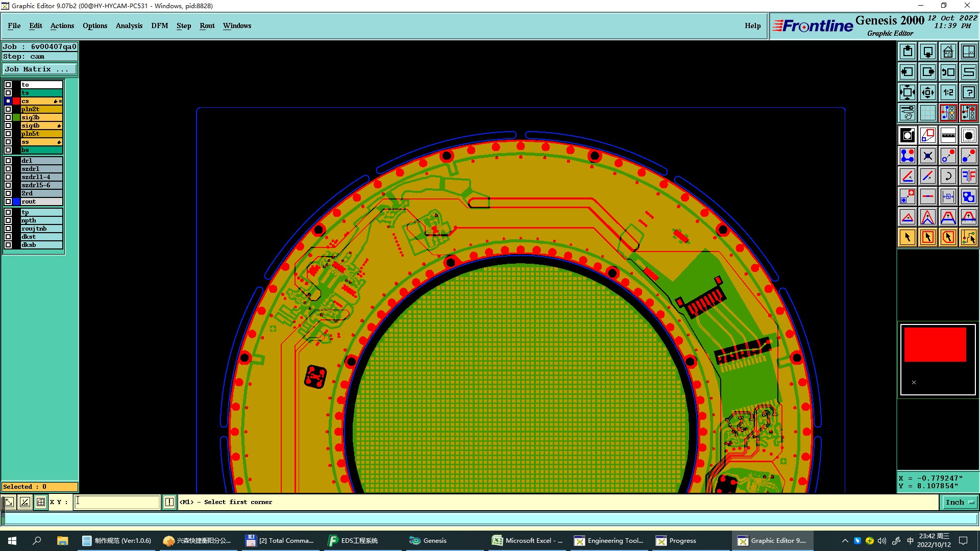
Task: Toggle checkbox for the pln2t layer
Action: 8,109
